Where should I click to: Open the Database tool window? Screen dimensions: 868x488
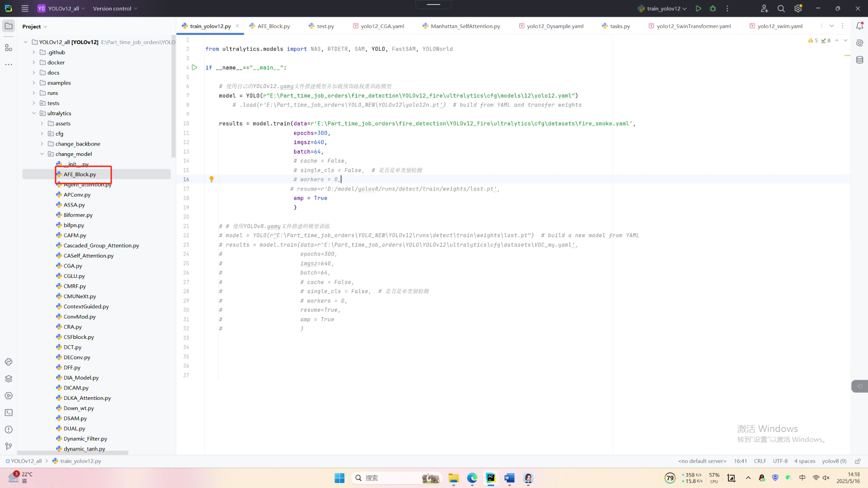tap(859, 60)
